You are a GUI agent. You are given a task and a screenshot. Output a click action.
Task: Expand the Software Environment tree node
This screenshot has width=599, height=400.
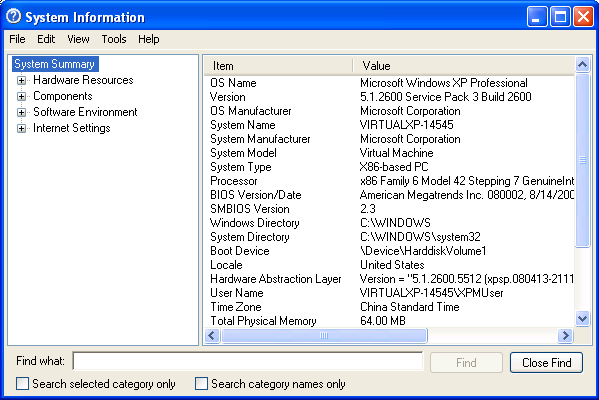pyautogui.click(x=21, y=112)
